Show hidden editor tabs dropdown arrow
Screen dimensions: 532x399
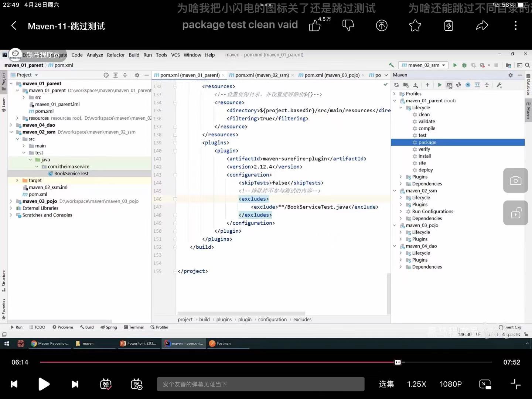(x=386, y=75)
